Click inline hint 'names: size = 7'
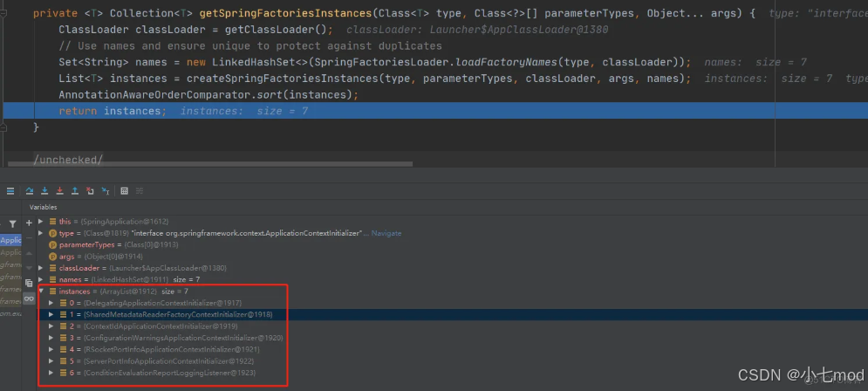The height and width of the screenshot is (391, 868). (x=755, y=62)
